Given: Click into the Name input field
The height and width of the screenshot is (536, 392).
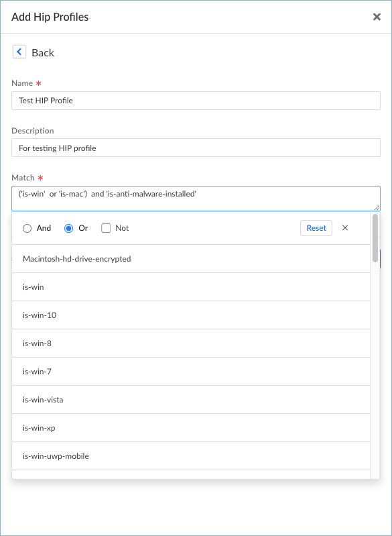Looking at the screenshot, I should coord(196,101).
